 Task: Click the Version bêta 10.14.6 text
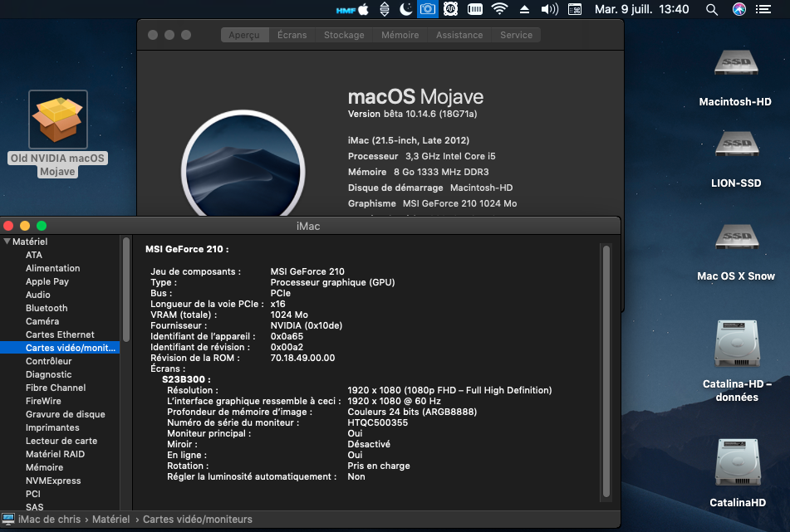(x=412, y=114)
